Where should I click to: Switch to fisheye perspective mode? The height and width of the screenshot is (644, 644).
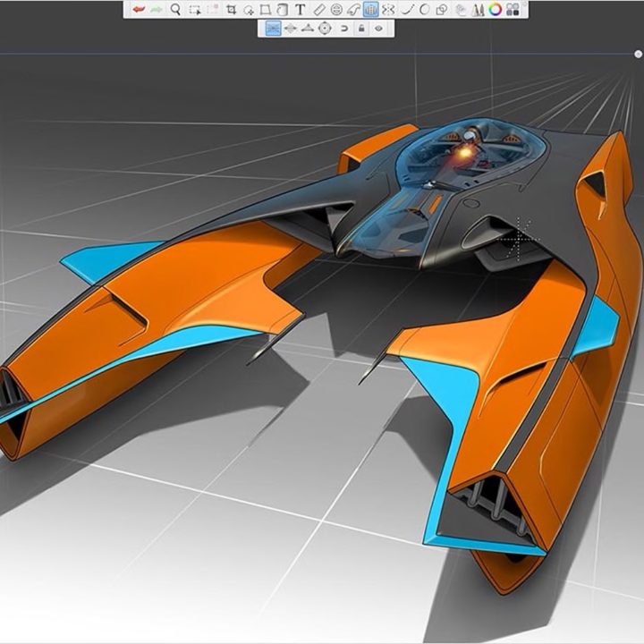(325, 29)
